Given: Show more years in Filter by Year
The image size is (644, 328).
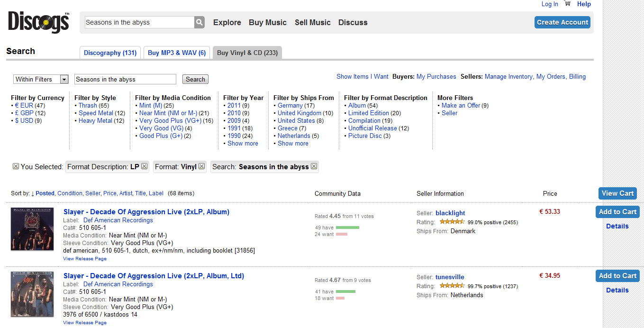Looking at the screenshot, I should pos(243,143).
